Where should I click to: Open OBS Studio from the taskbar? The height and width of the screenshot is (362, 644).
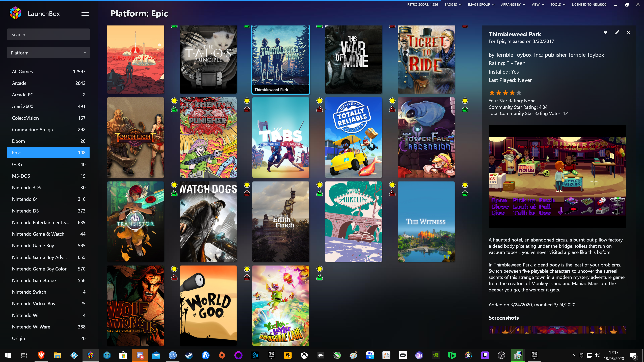point(501,355)
